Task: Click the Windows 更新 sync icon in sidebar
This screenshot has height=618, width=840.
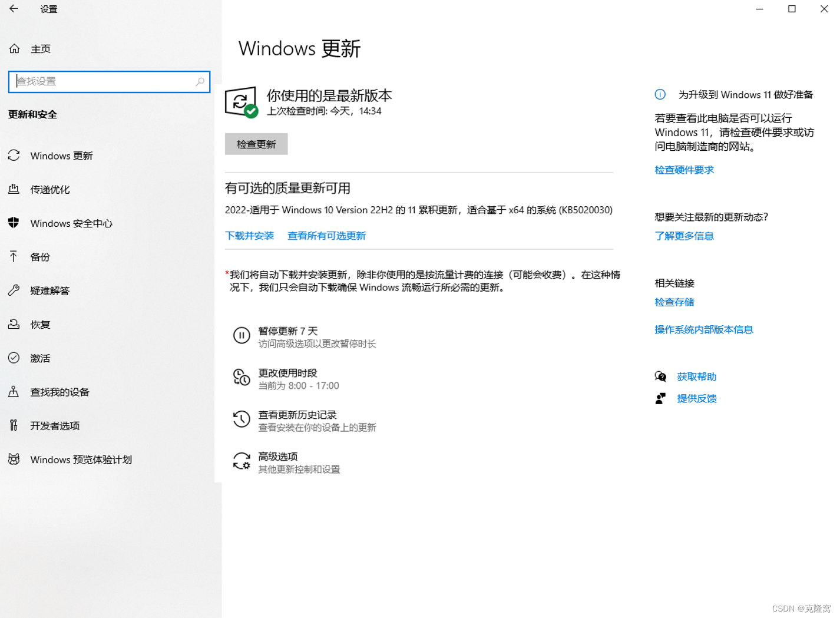Action: (x=14, y=156)
